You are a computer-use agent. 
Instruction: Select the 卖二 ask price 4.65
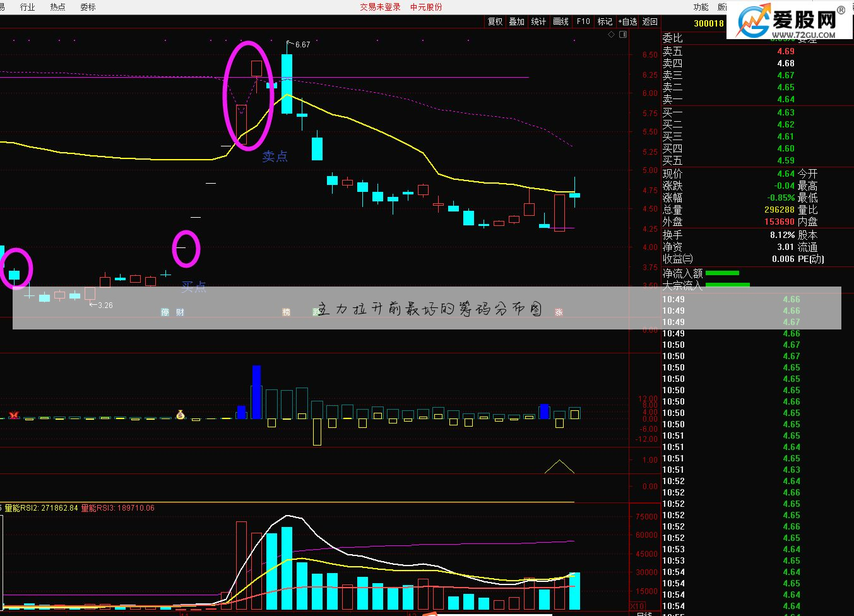coord(786,87)
